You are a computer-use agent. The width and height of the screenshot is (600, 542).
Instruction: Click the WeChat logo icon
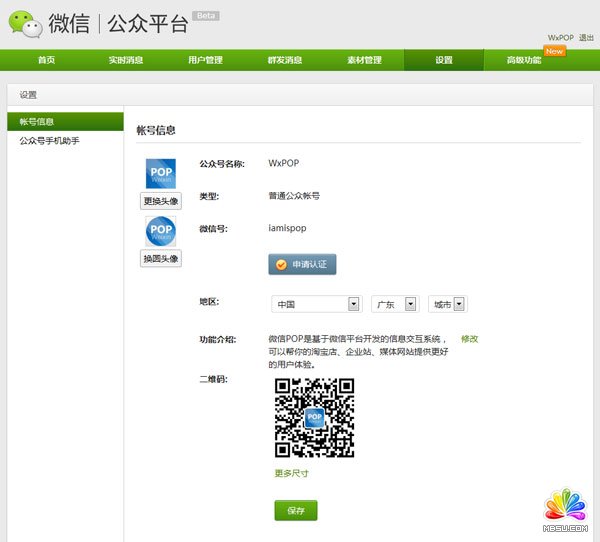point(25,25)
